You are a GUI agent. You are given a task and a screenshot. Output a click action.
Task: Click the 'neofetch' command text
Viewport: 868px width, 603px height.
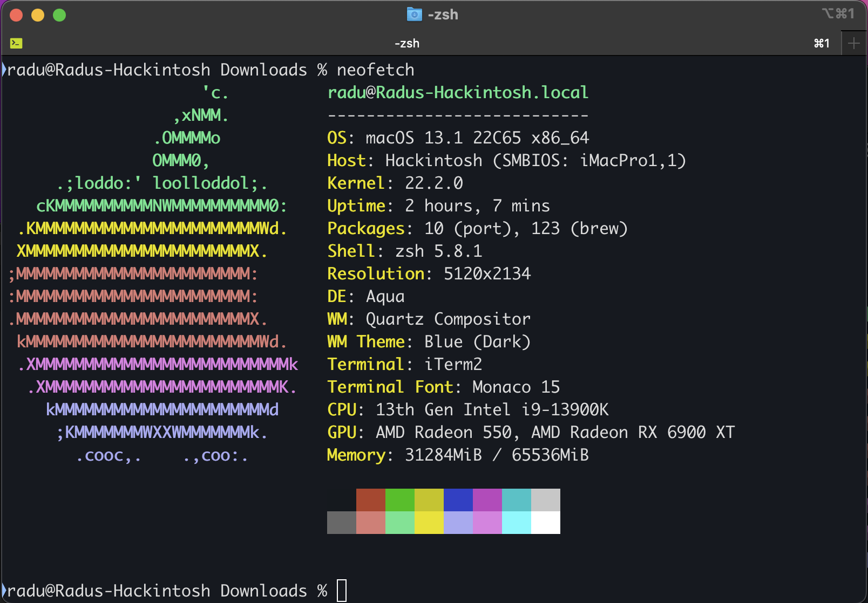[x=376, y=70]
